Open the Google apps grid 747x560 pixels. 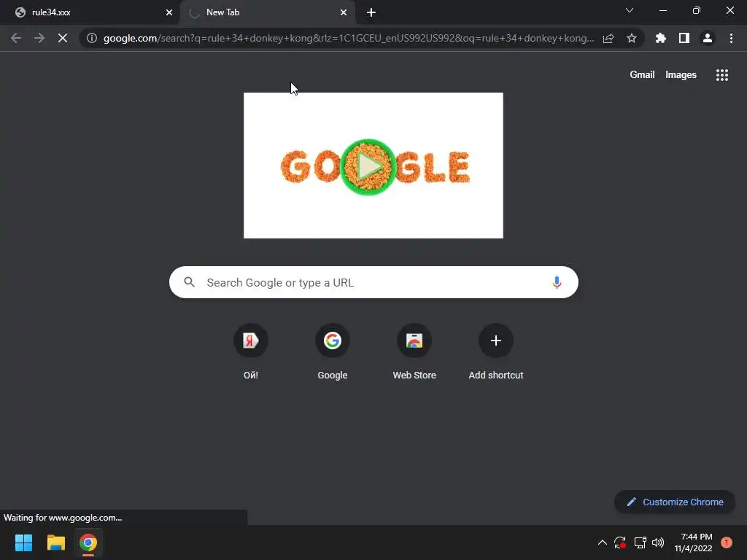tap(722, 75)
